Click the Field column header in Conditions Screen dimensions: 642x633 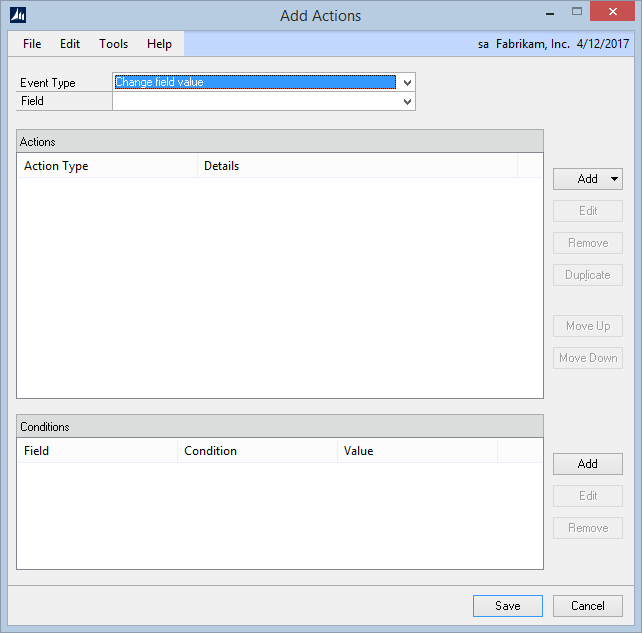coord(97,451)
